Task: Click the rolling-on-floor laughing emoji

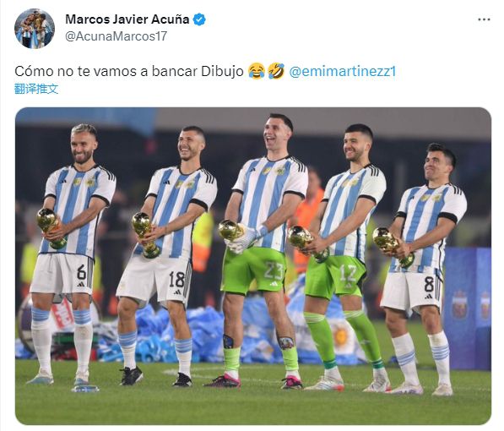Action: click(x=276, y=71)
